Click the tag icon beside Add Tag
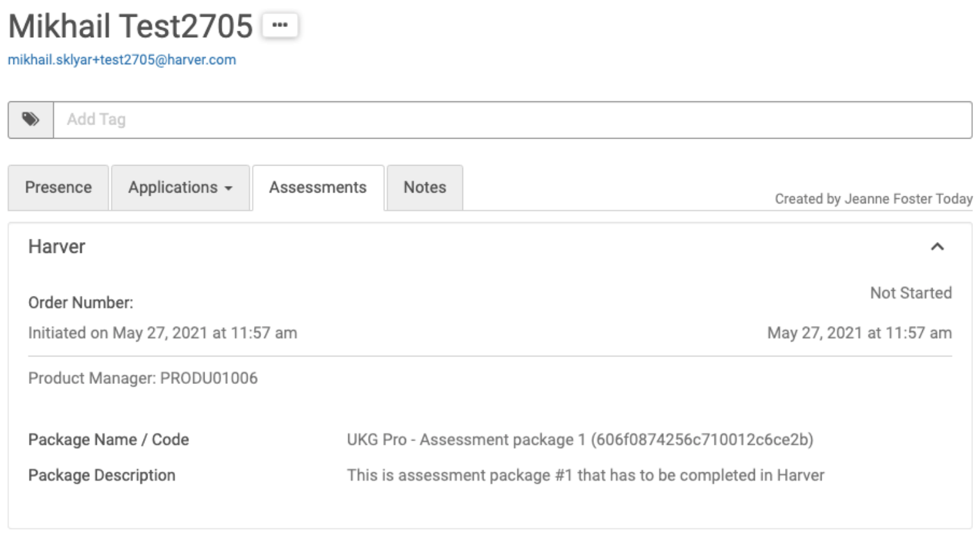 pos(30,119)
